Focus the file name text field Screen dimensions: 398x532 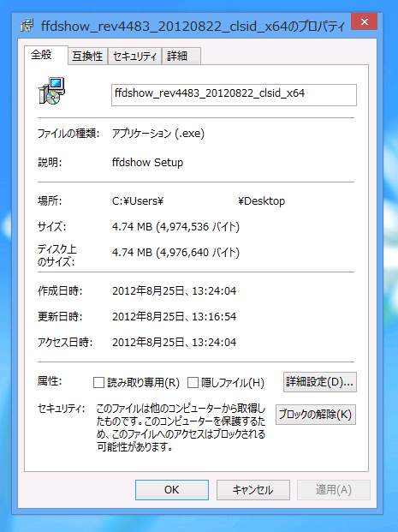[x=234, y=94]
